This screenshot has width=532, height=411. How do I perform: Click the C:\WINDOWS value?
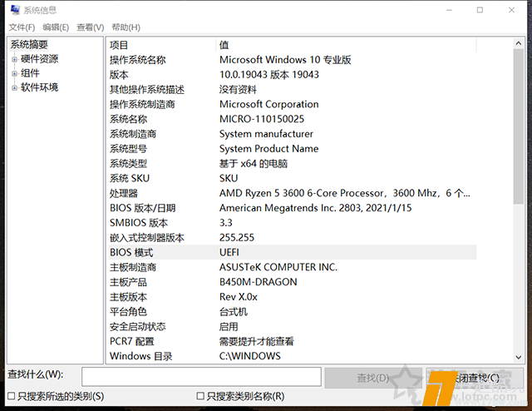[249, 356]
